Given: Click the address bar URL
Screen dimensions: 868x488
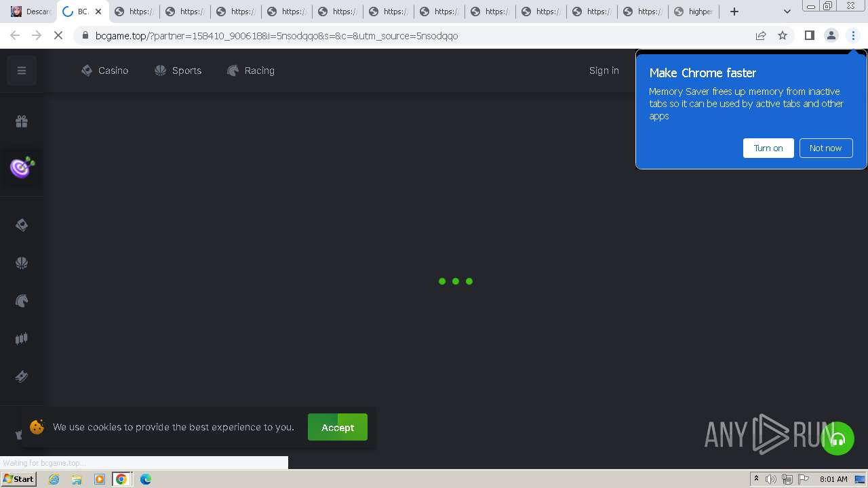Looking at the screenshot, I should pos(277,36).
